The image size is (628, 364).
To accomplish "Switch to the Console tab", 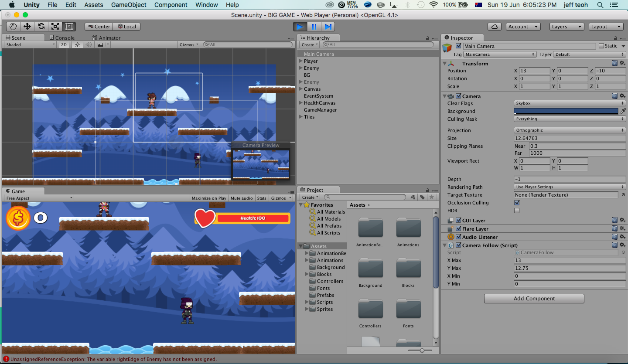I will (x=61, y=38).
